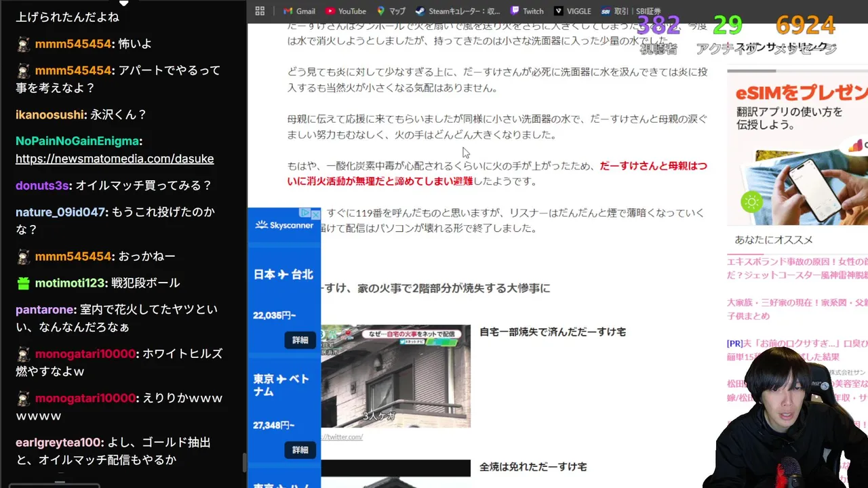The image size is (868, 488).
Task: Click the badge beside monogatari10000's えりりか message
Action: coord(24,399)
